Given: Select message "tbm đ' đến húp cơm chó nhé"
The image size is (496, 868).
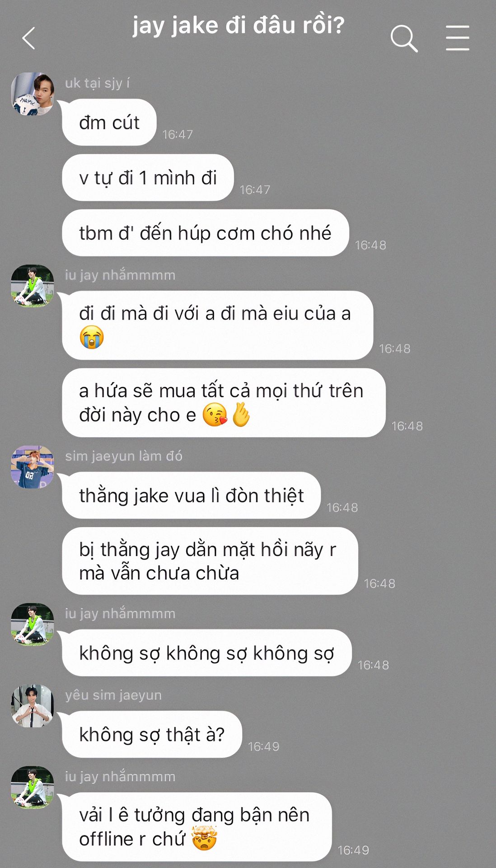Looking at the screenshot, I should tap(206, 233).
